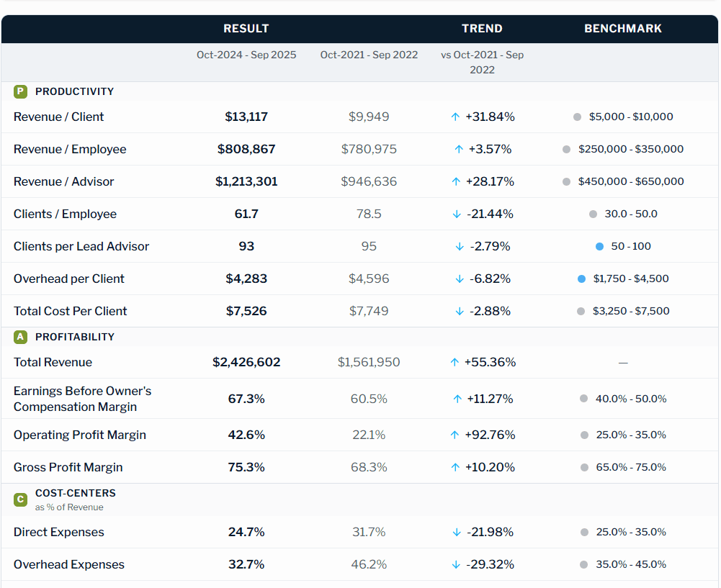Collapse the Cost-Centers section header
This screenshot has height=588, width=721.
click(x=76, y=494)
